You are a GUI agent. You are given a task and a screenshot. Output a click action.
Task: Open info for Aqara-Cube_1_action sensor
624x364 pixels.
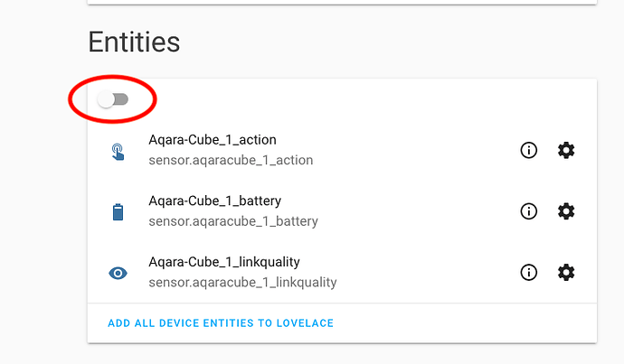click(x=529, y=151)
